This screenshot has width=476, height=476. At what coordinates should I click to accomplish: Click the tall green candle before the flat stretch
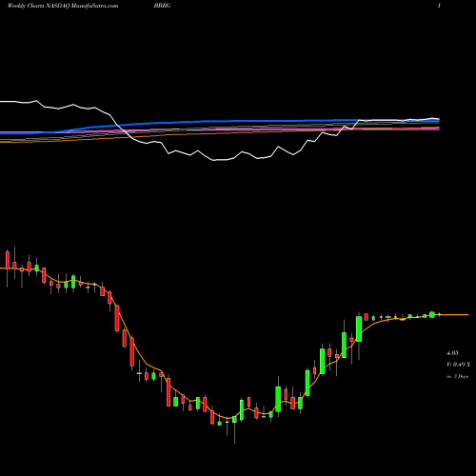(x=359, y=329)
